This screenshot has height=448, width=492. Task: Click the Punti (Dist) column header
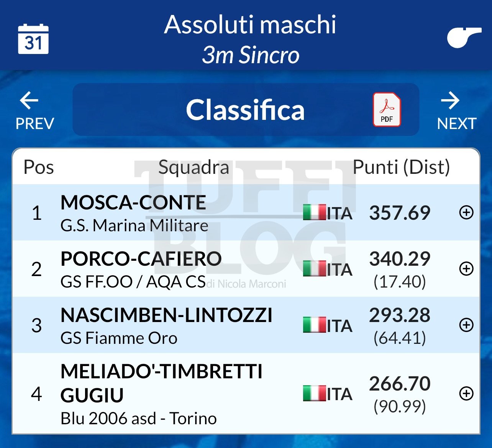[x=401, y=167]
